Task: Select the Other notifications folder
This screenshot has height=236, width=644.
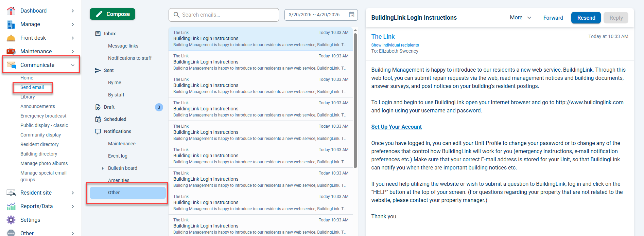Action: [127, 193]
